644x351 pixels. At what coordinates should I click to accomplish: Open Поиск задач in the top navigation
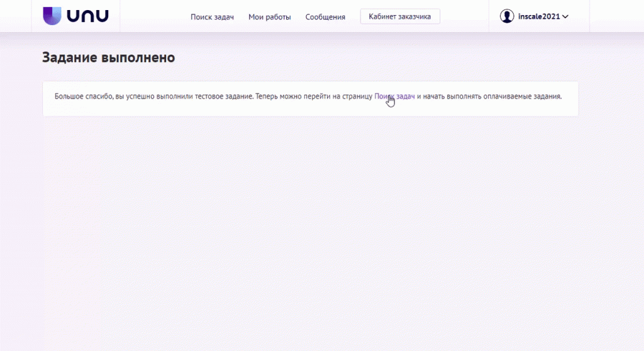click(x=212, y=17)
